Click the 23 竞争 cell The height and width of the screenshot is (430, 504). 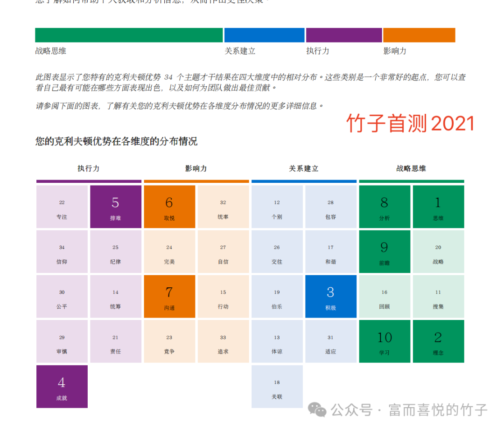point(169,341)
